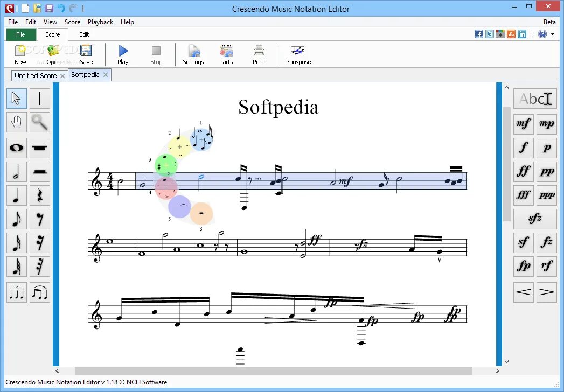Select the whole rest tool
Image resolution: width=564 pixels, height=392 pixels.
39,148
